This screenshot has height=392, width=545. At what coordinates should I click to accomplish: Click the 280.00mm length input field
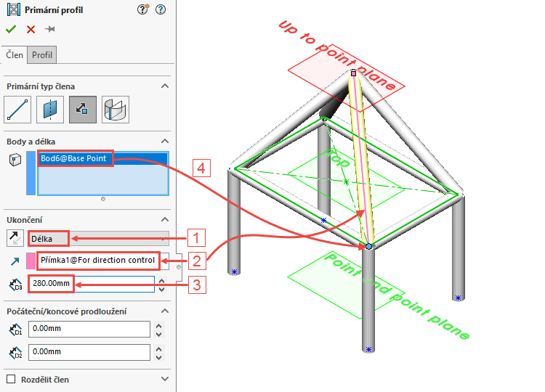coord(92,284)
